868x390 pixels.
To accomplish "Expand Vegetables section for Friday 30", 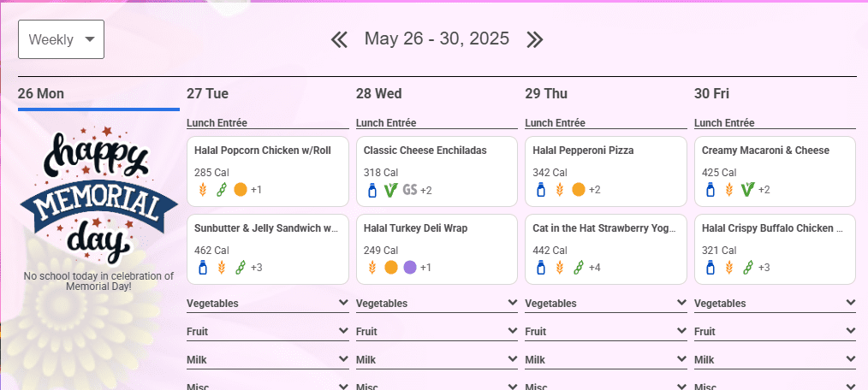I will 775,303.
